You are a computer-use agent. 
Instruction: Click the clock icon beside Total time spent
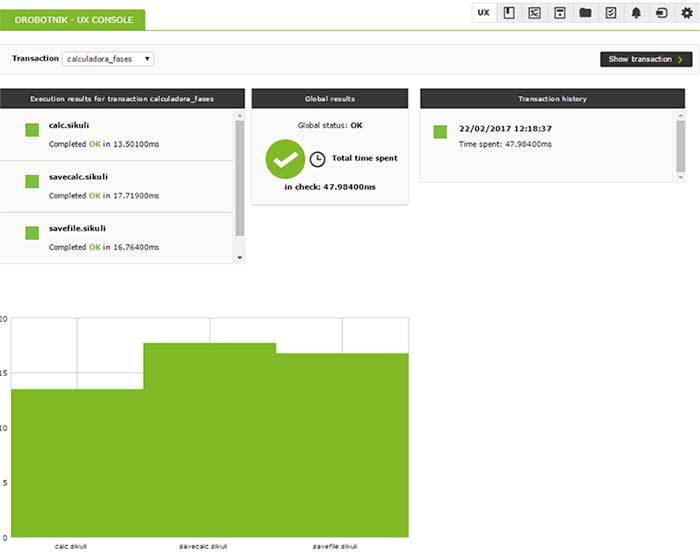[x=317, y=159]
